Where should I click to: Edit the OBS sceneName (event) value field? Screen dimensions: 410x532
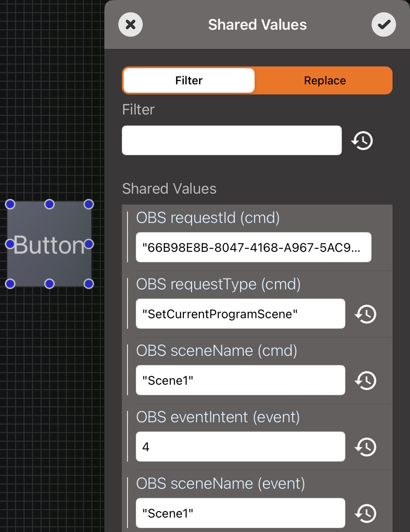coord(241,513)
